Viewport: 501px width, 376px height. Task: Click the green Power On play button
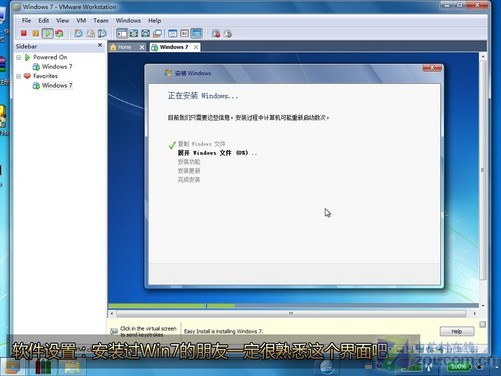48,33
